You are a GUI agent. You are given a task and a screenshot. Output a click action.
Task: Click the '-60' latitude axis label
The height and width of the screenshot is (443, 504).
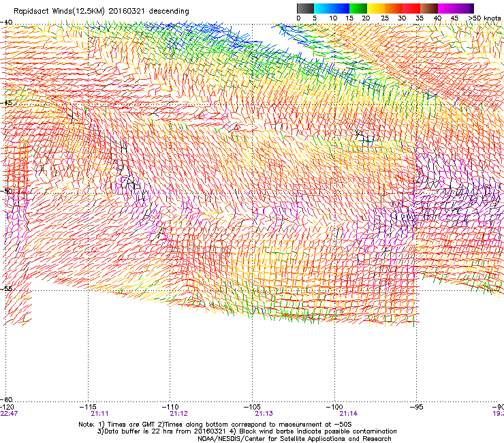coord(6,399)
